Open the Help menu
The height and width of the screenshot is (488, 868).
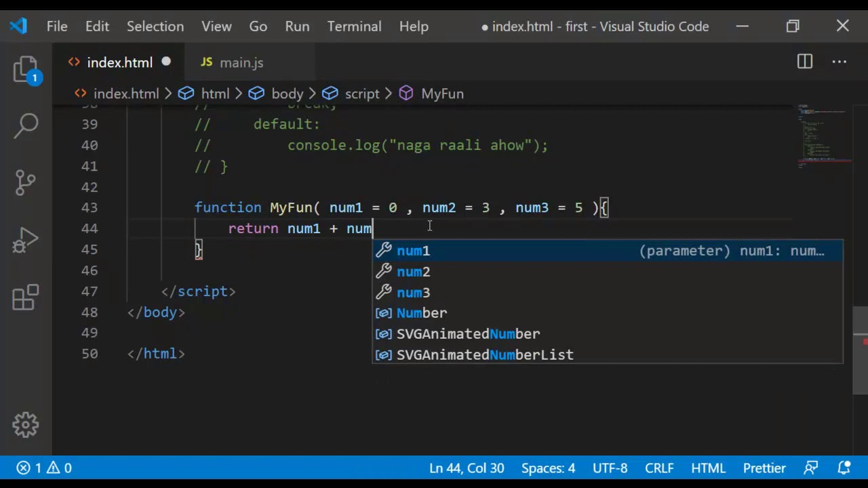click(x=414, y=26)
